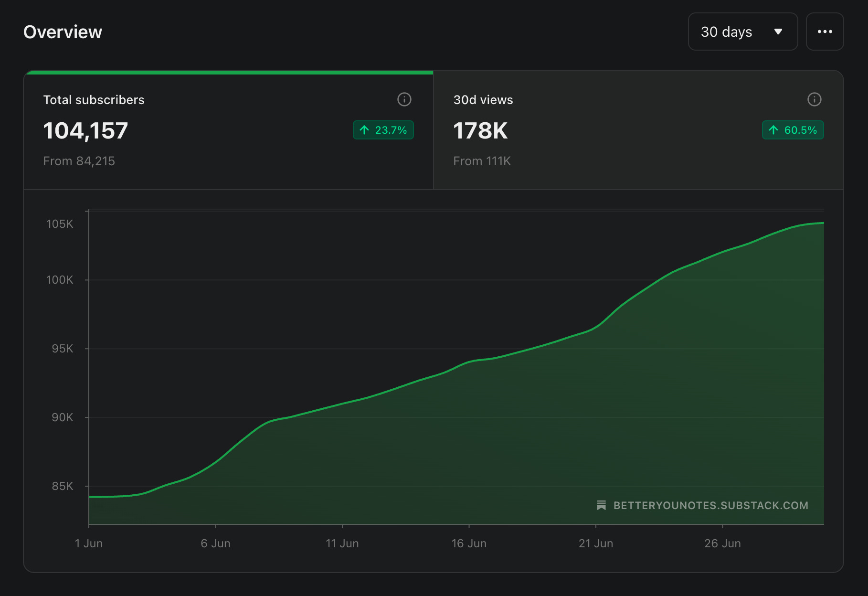This screenshot has width=868, height=596.
Task: Click the Overview heading
Action: 63,32
